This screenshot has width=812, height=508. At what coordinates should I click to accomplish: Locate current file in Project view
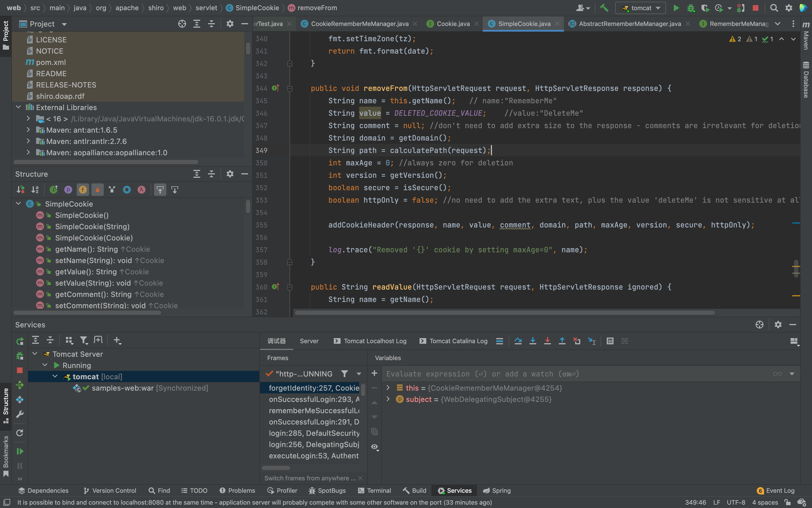[x=182, y=24]
